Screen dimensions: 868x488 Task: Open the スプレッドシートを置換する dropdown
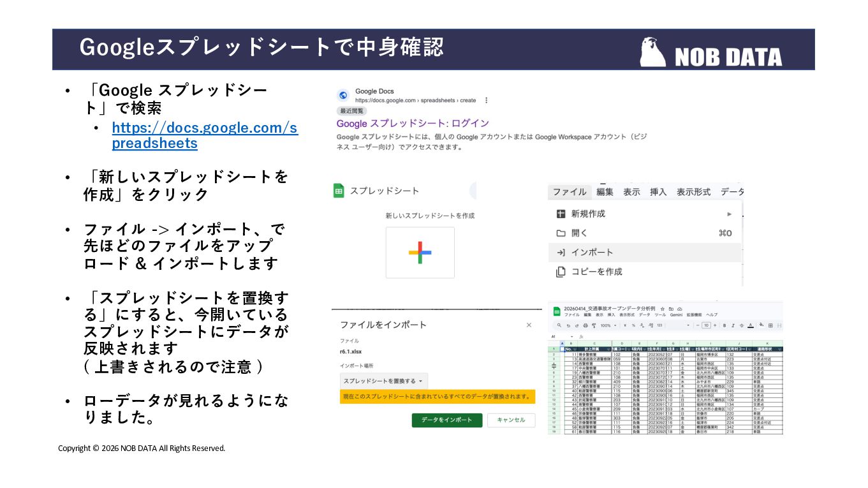pyautogui.click(x=384, y=381)
